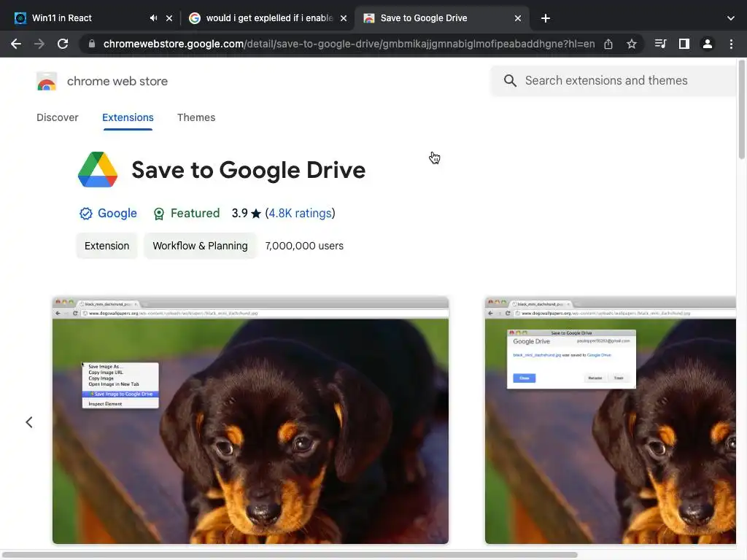Reload the current page
The width and height of the screenshot is (747, 560).
click(x=63, y=44)
